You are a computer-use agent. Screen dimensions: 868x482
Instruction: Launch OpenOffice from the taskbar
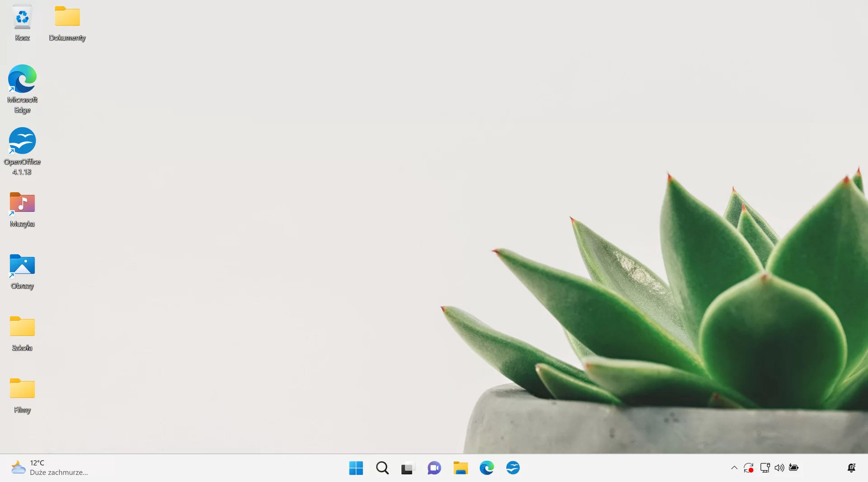pyautogui.click(x=513, y=468)
